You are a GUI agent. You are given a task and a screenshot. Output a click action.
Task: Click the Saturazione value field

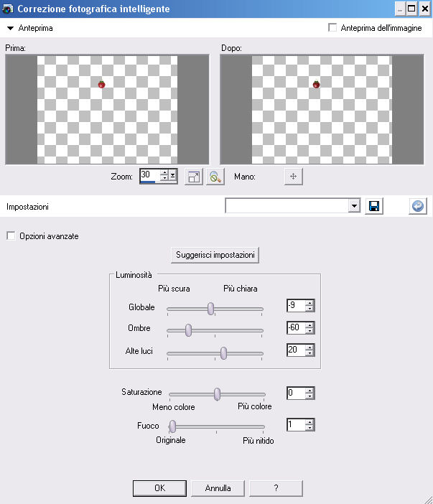pyautogui.click(x=296, y=393)
